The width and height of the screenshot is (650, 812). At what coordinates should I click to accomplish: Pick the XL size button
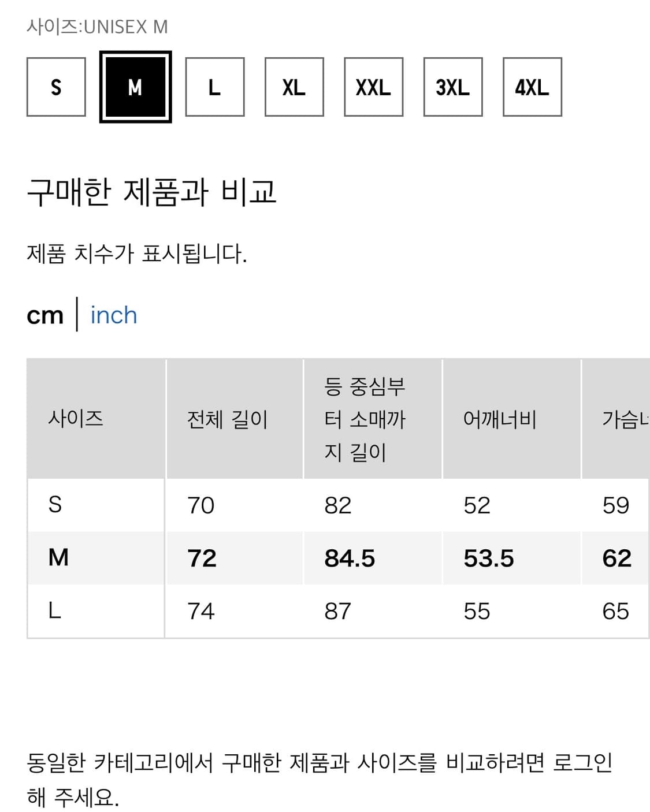click(294, 87)
